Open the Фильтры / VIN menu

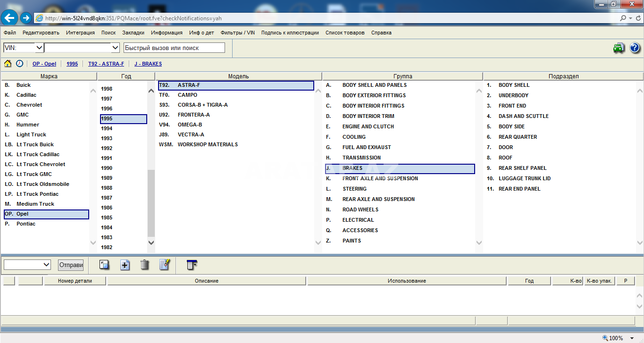238,33
